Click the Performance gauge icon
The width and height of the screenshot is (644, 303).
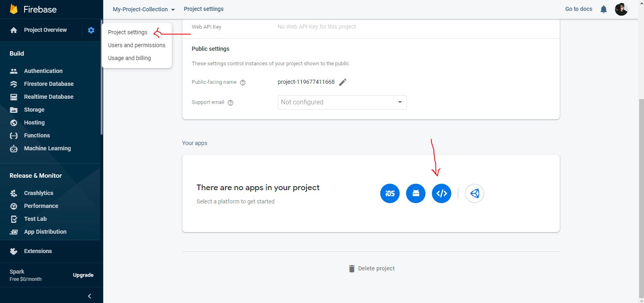point(14,206)
